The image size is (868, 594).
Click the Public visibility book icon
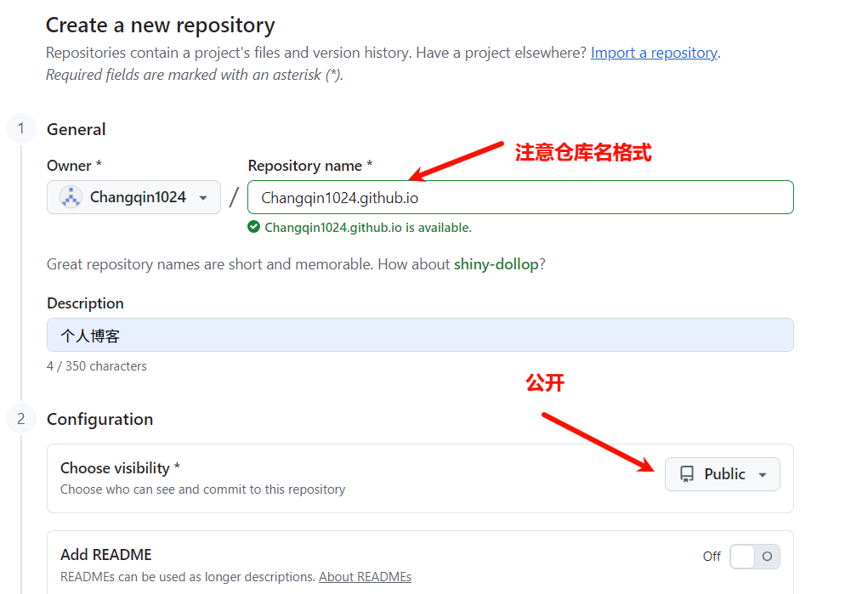tap(685, 473)
